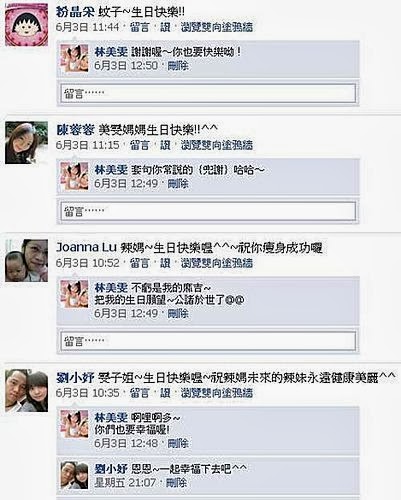This screenshot has height=500, width=401.
Task: Open Joanna Lu's profile photo
Action: coord(26,260)
